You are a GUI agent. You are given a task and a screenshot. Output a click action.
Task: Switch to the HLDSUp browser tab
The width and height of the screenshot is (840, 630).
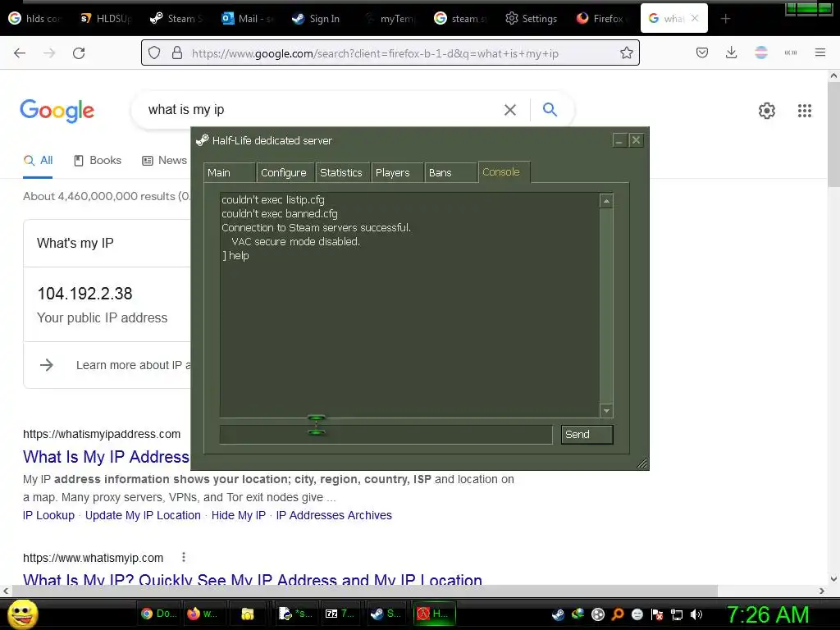click(x=106, y=19)
